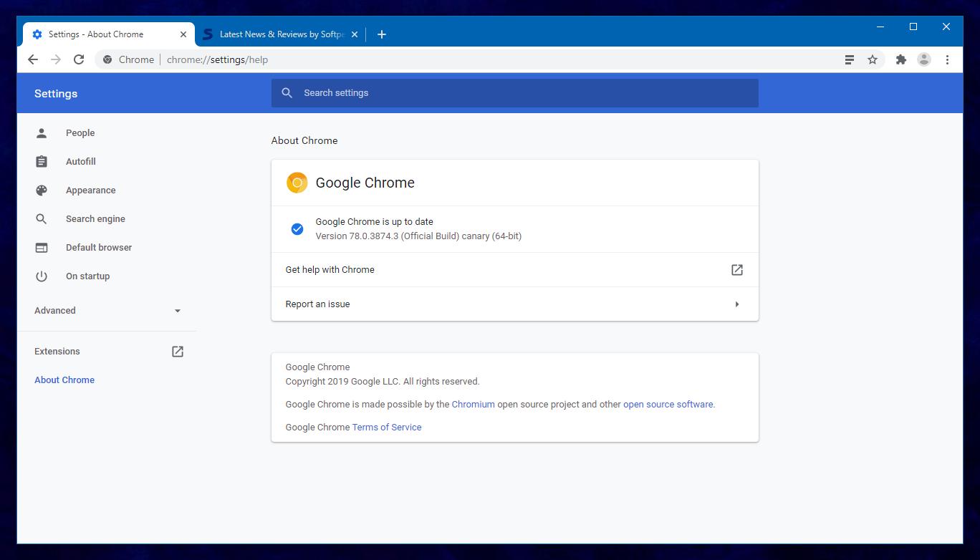Image resolution: width=980 pixels, height=560 pixels.
Task: Open the Chrome three-dot menu
Action: 947,60
